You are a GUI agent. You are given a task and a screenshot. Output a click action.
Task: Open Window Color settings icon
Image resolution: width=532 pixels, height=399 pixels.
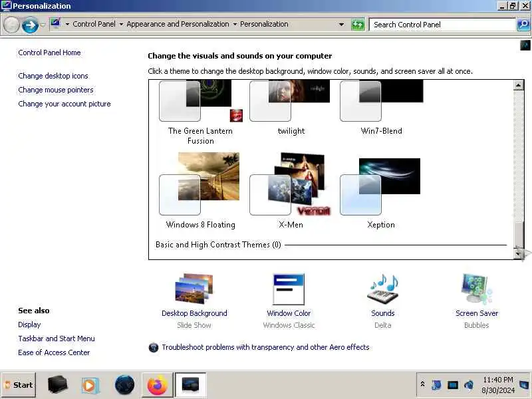289,289
